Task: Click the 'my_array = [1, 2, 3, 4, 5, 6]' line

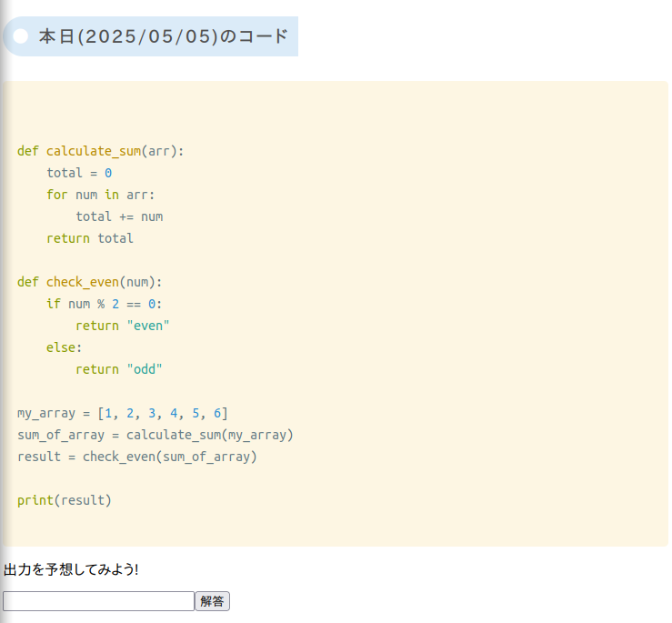Action: click(x=123, y=413)
